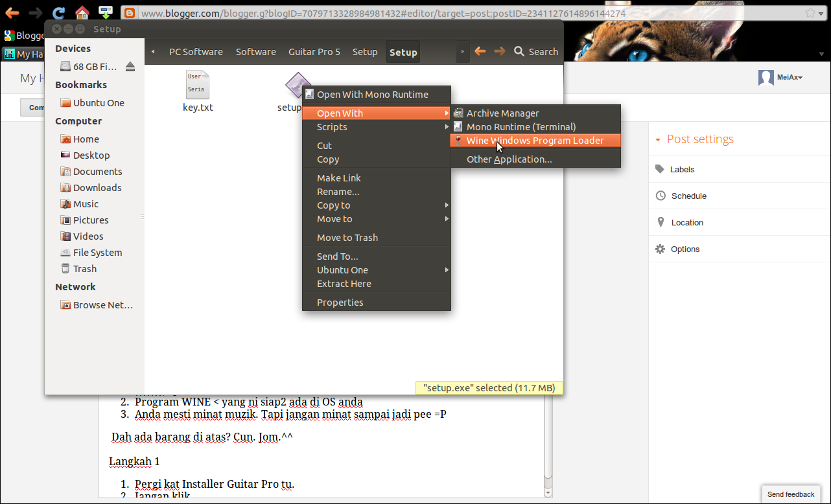Open the Blogger bookmark in bookmarks bar
The image size is (831, 504).
tap(25, 36)
